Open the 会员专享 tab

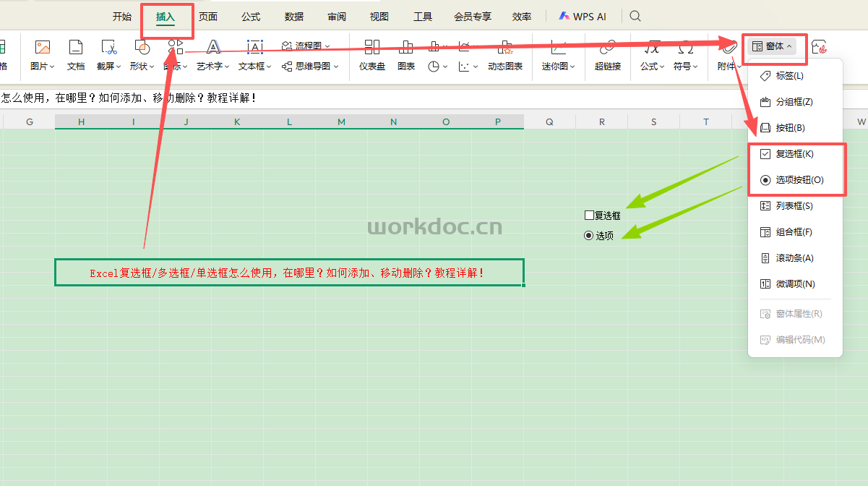[x=473, y=17]
